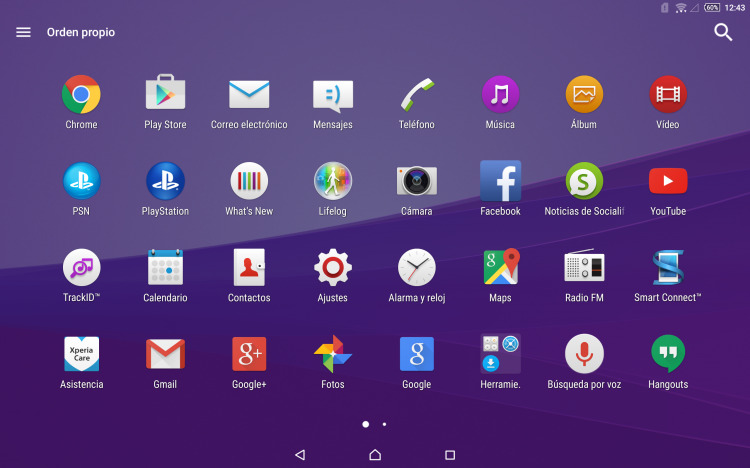
Task: Open the Lifelog app
Action: click(x=333, y=181)
